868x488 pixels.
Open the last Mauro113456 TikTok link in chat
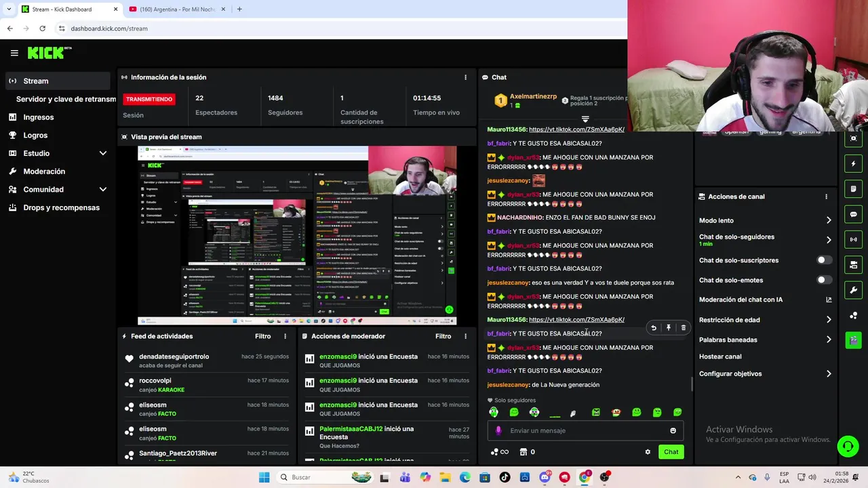pyautogui.click(x=576, y=320)
